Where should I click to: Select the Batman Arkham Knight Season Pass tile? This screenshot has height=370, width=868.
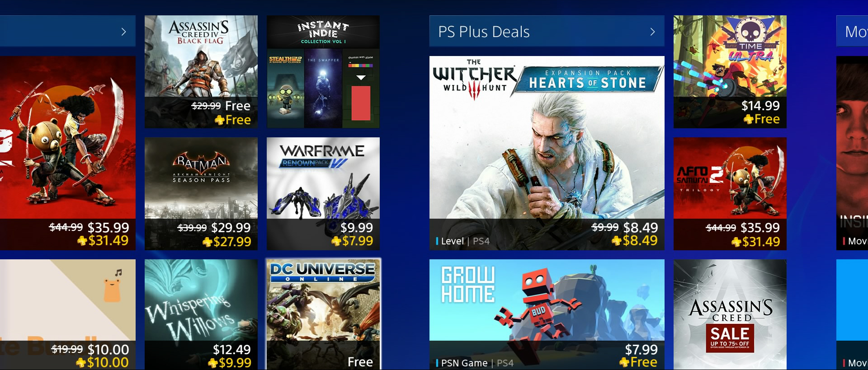(x=201, y=194)
